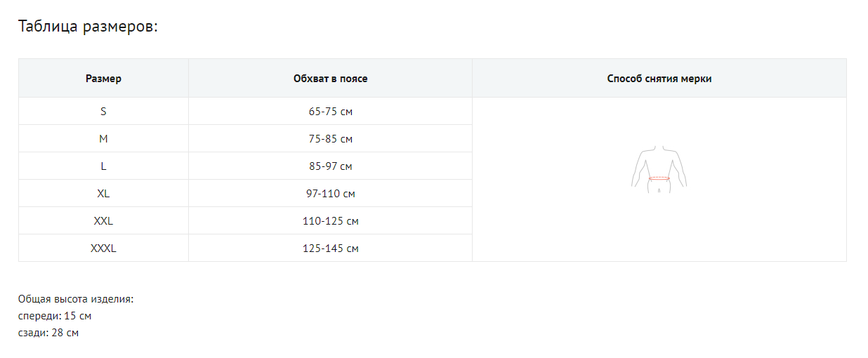Click the 85-97 см waist value
This screenshot has width=868, height=358.
[330, 166]
